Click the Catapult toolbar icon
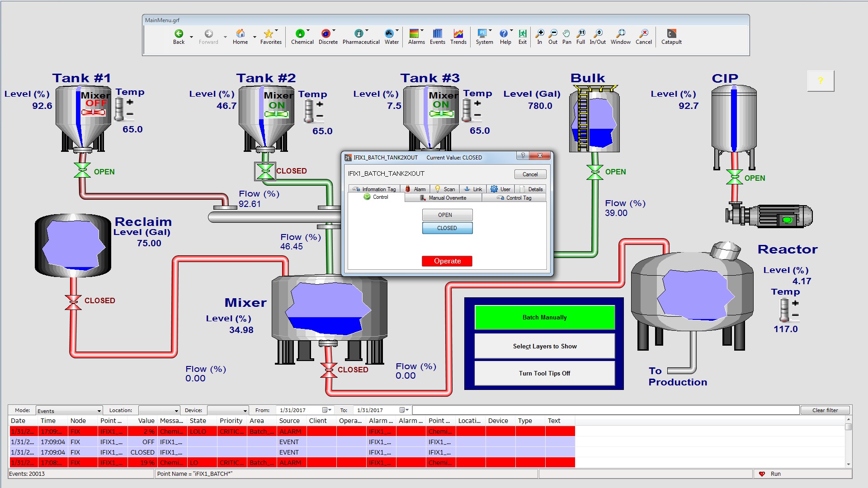The image size is (868, 488). click(671, 34)
